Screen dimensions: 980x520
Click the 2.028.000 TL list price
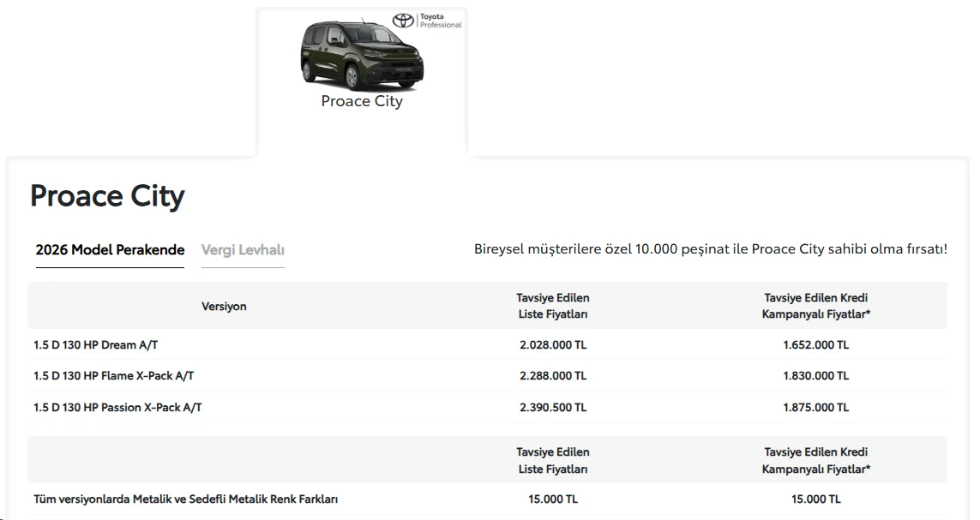click(x=553, y=344)
